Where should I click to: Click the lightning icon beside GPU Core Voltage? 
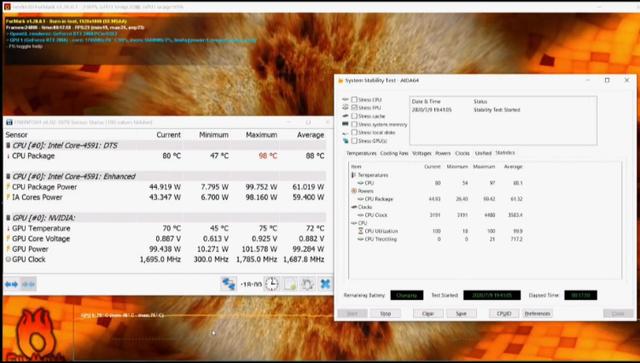[8, 238]
